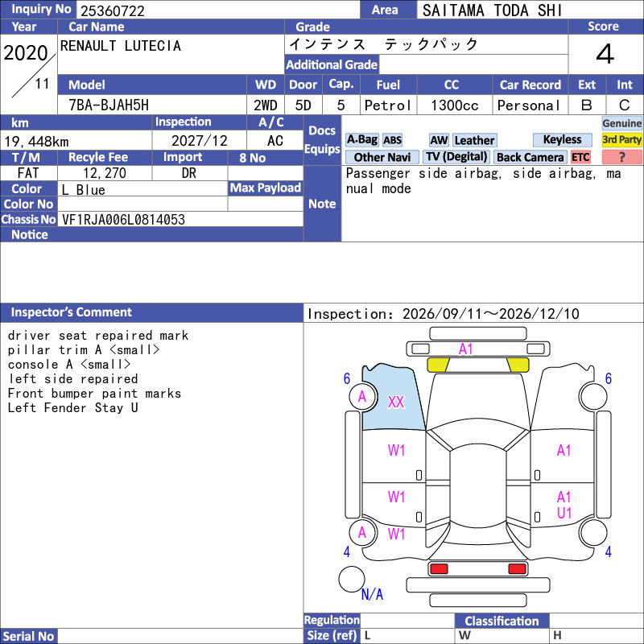Click the Back Camera equipment badge
The width and height of the screenshot is (644, 644).
[530, 157]
